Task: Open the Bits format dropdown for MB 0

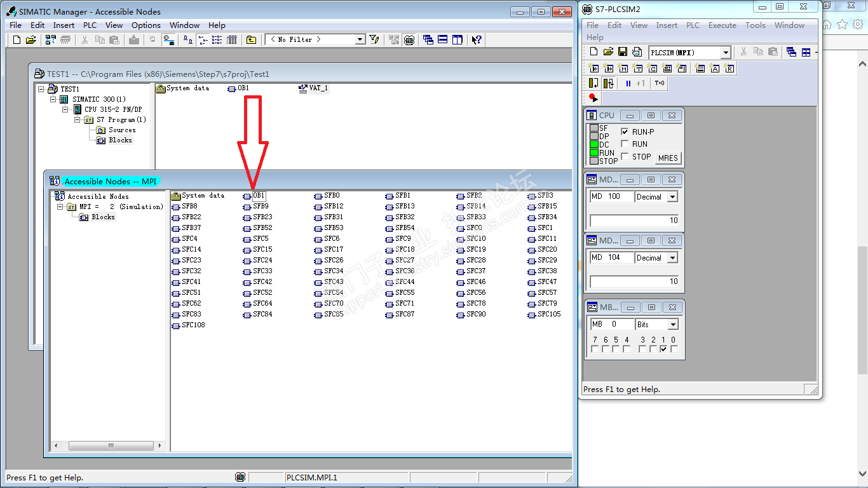Action: tap(672, 325)
